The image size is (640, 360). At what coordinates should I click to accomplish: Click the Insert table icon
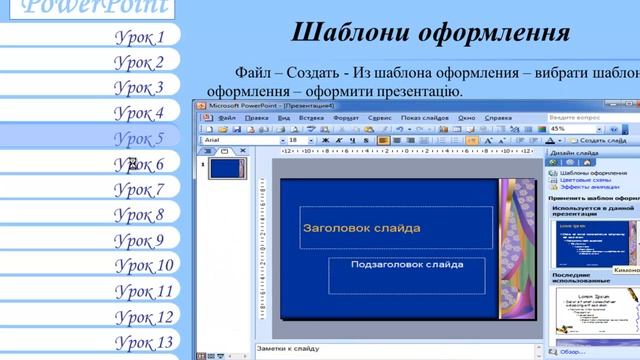tap(457, 129)
